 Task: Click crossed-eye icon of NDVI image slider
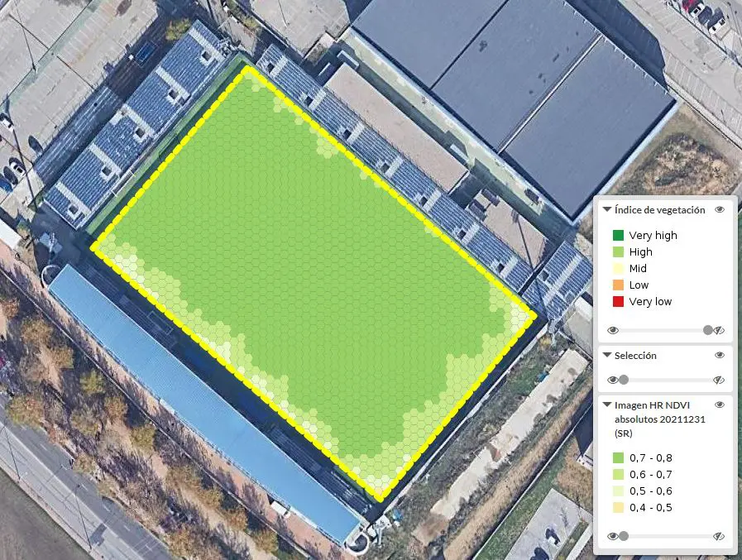[719, 536]
